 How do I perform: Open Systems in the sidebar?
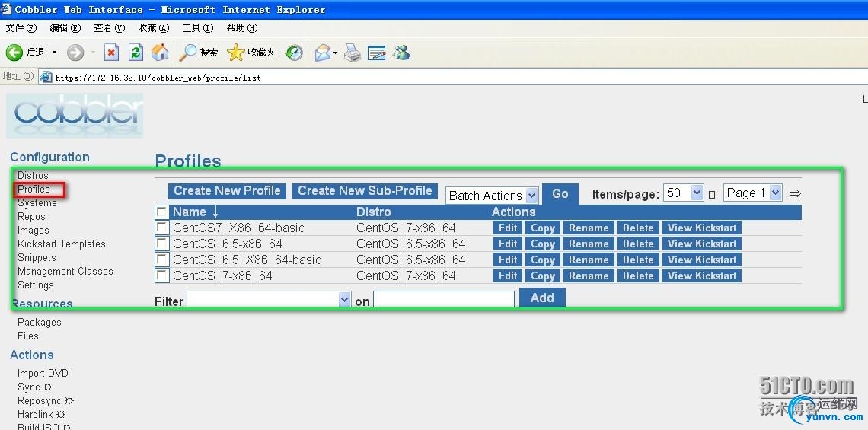point(37,203)
